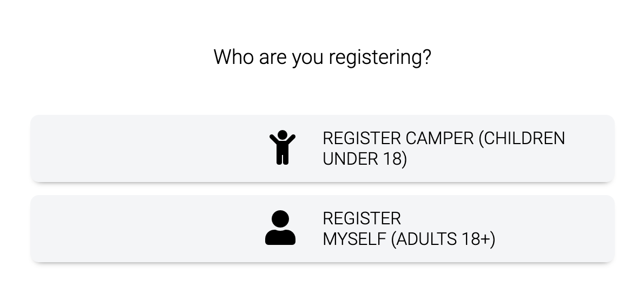The height and width of the screenshot is (285, 644).
Task: Select Register Camper (Children Under 18) button
Action: pyautogui.click(x=323, y=148)
